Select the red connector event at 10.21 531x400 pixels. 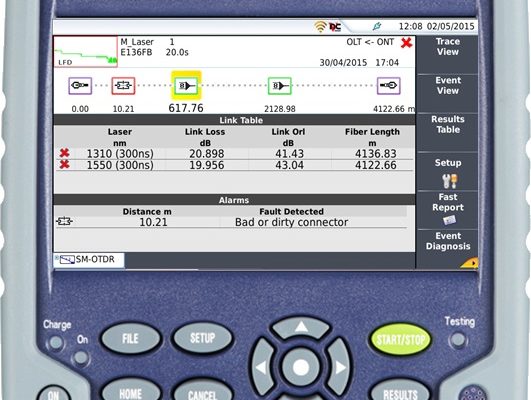pyautogui.click(x=123, y=86)
